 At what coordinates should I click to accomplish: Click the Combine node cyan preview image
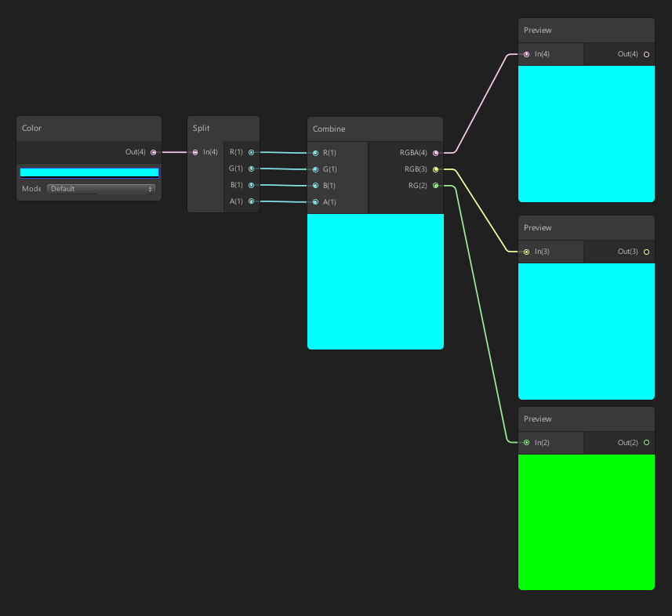[375, 281]
